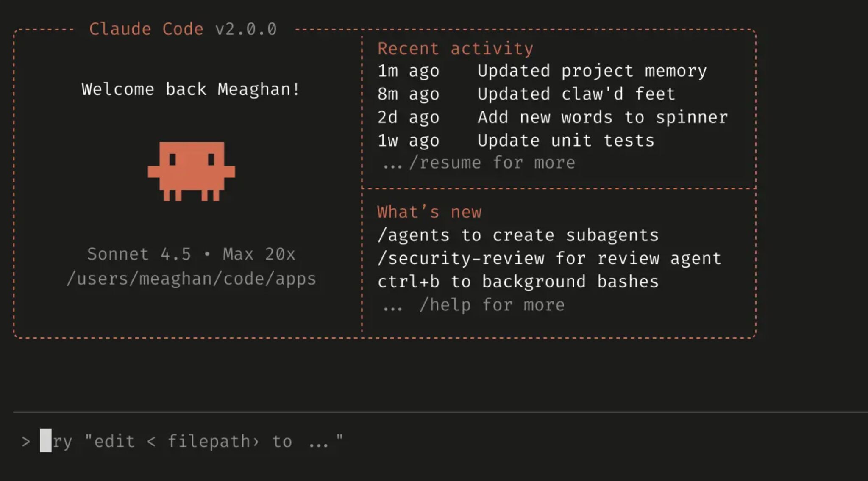Image resolution: width=868 pixels, height=481 pixels.
Task: Click the Claude Code title text
Action: click(146, 29)
